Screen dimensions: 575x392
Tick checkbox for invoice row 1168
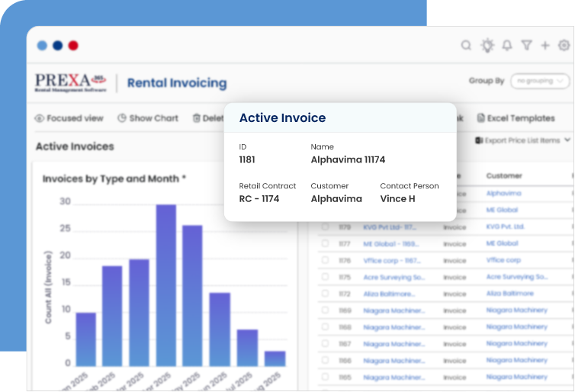point(325,326)
